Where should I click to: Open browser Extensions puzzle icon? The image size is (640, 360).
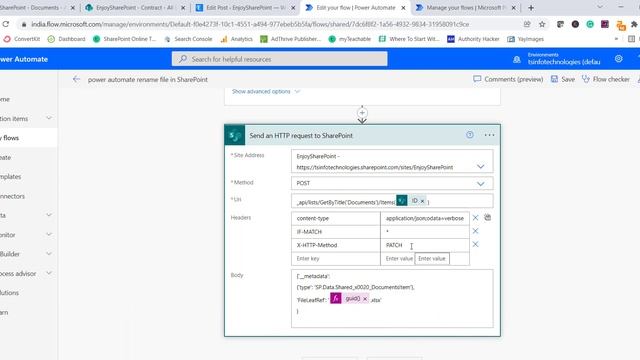pyautogui.click(x=634, y=24)
